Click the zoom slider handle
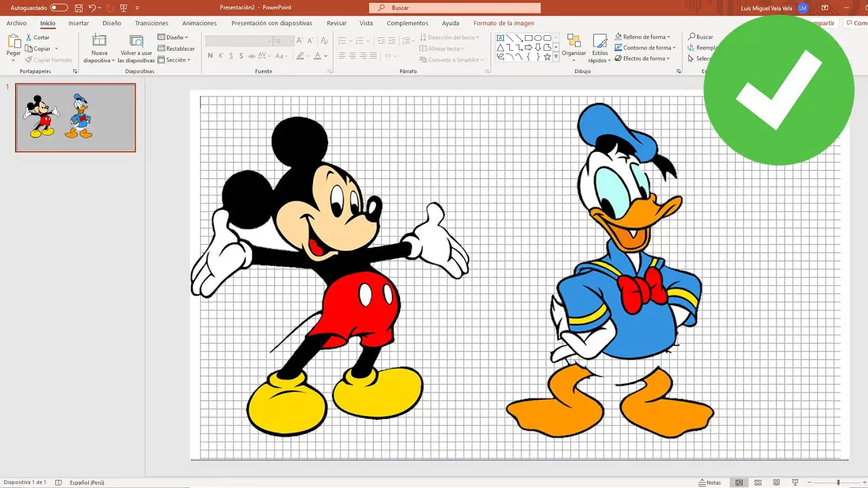Viewport: 868px width, 488px height. [838, 483]
